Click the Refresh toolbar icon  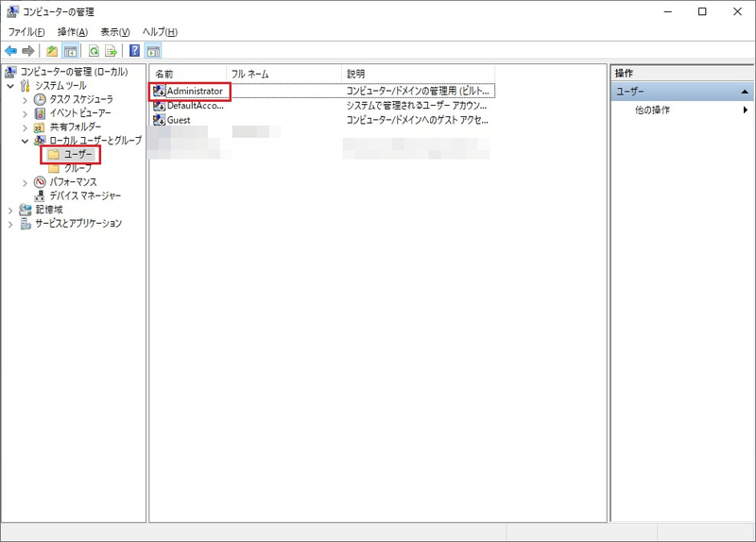pyautogui.click(x=94, y=51)
